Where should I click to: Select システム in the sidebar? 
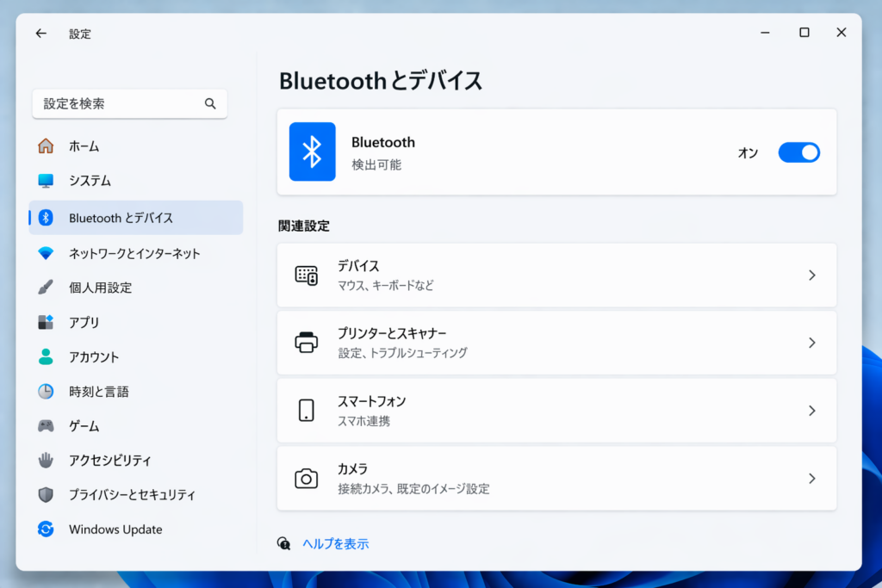(135, 181)
